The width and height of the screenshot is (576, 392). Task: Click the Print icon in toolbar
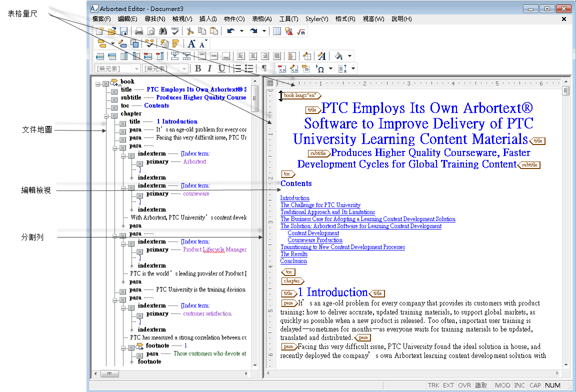pos(139,31)
